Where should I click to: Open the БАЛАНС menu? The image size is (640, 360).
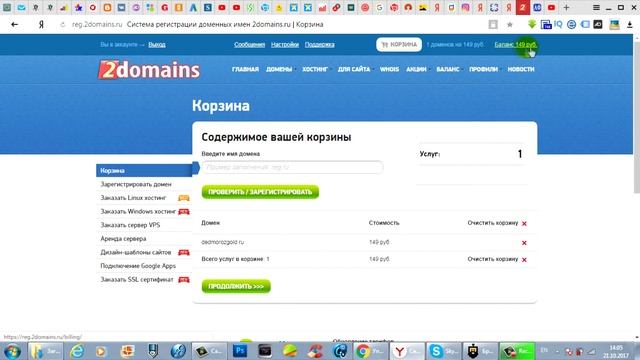(x=448, y=69)
